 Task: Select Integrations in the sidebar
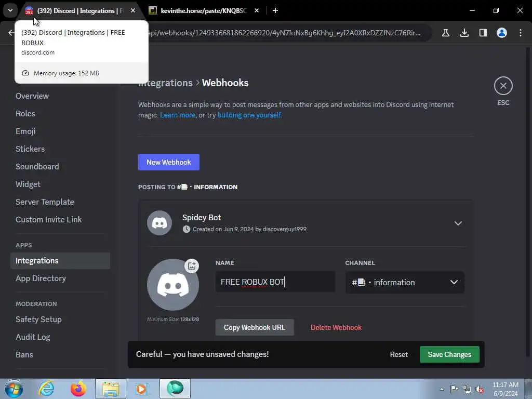pos(60,261)
